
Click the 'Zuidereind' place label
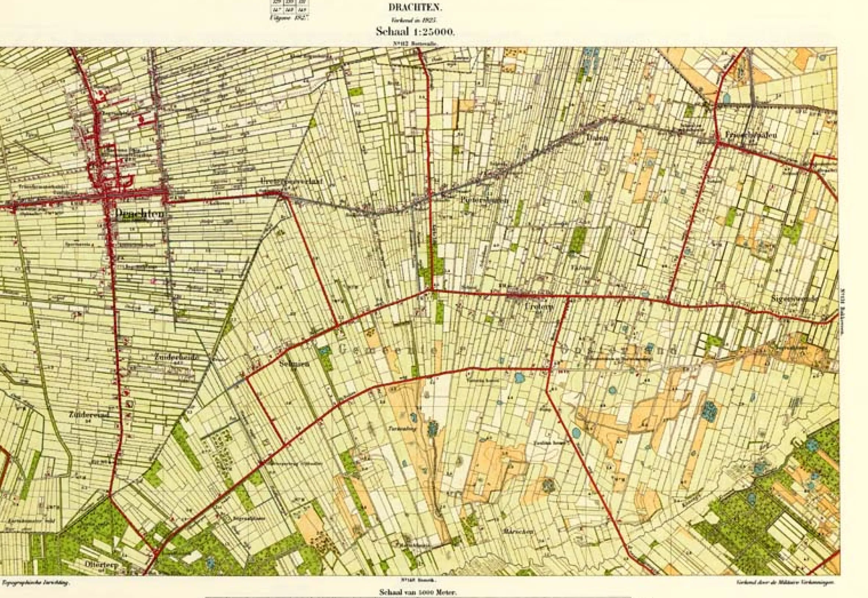click(89, 415)
